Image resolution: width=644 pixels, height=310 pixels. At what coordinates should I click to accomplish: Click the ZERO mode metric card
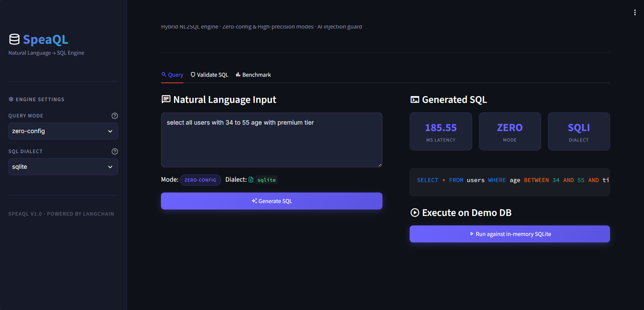(x=510, y=131)
